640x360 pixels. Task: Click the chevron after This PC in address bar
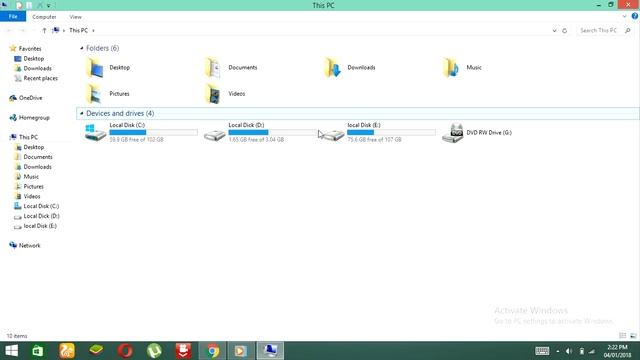point(93,31)
